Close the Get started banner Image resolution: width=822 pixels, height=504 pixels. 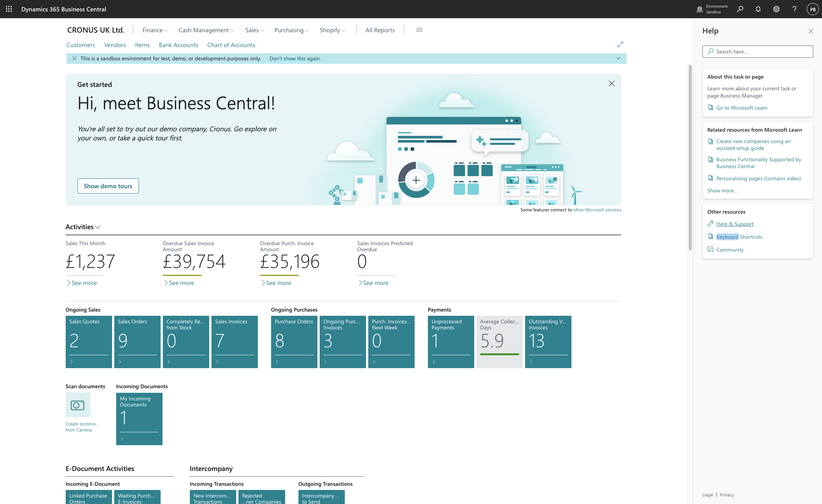click(612, 83)
